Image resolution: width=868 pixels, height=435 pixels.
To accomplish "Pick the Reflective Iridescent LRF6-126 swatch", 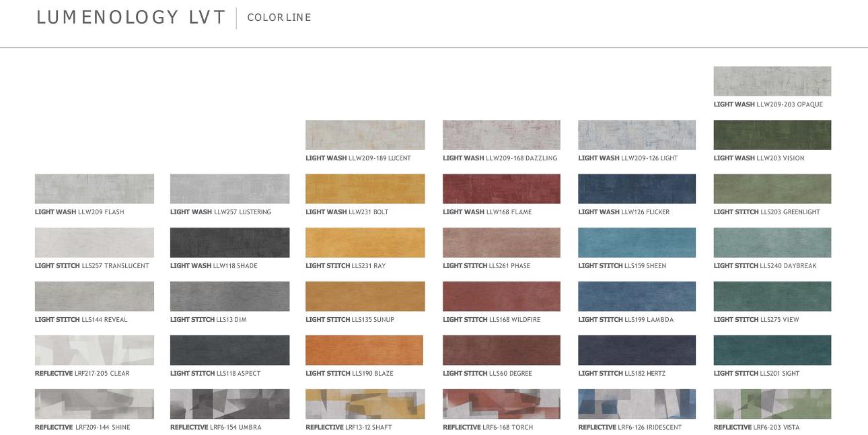I will click(x=637, y=404).
